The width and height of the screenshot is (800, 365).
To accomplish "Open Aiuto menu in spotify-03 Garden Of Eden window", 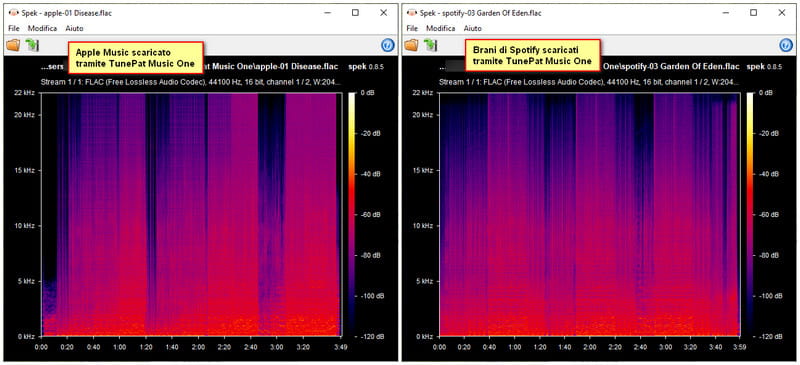I will 473,29.
